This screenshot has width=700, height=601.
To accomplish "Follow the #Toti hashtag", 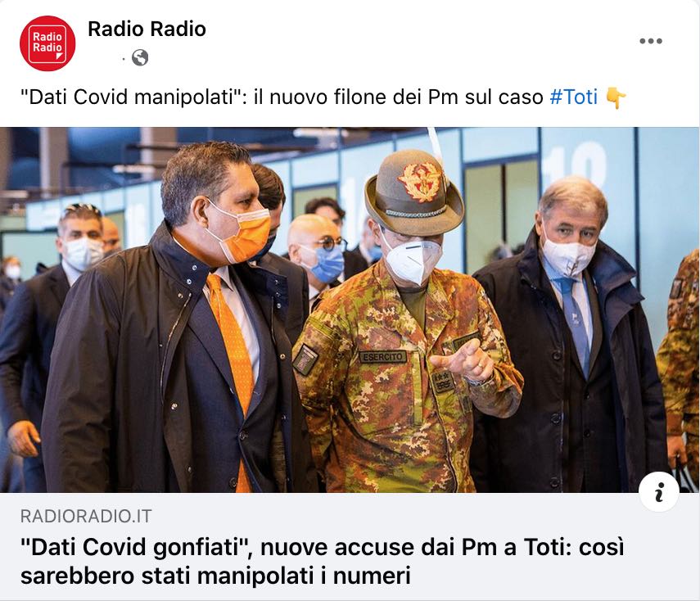I will tap(573, 97).
